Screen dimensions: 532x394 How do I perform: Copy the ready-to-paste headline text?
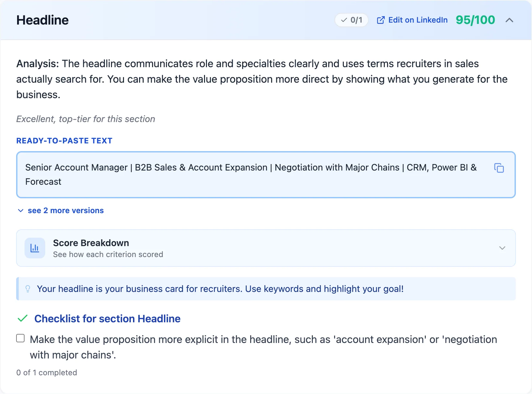(x=499, y=168)
